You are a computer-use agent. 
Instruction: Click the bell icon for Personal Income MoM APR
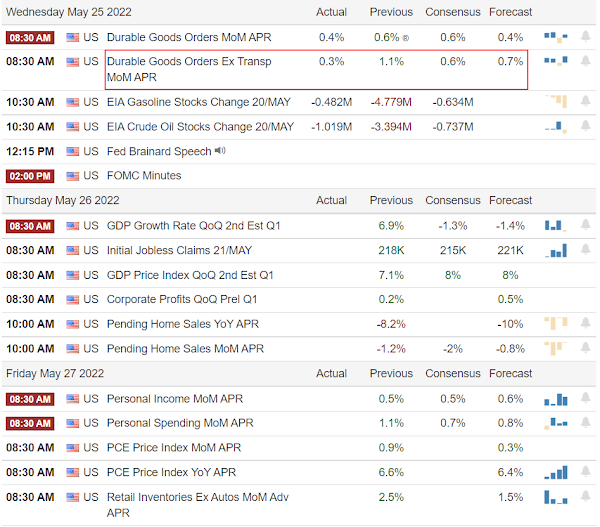(x=585, y=398)
